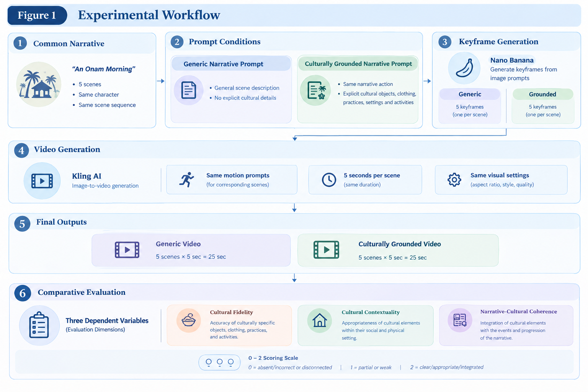
Task: Click the "0 – 2 Scoring Scale" label
Action: 273,358
